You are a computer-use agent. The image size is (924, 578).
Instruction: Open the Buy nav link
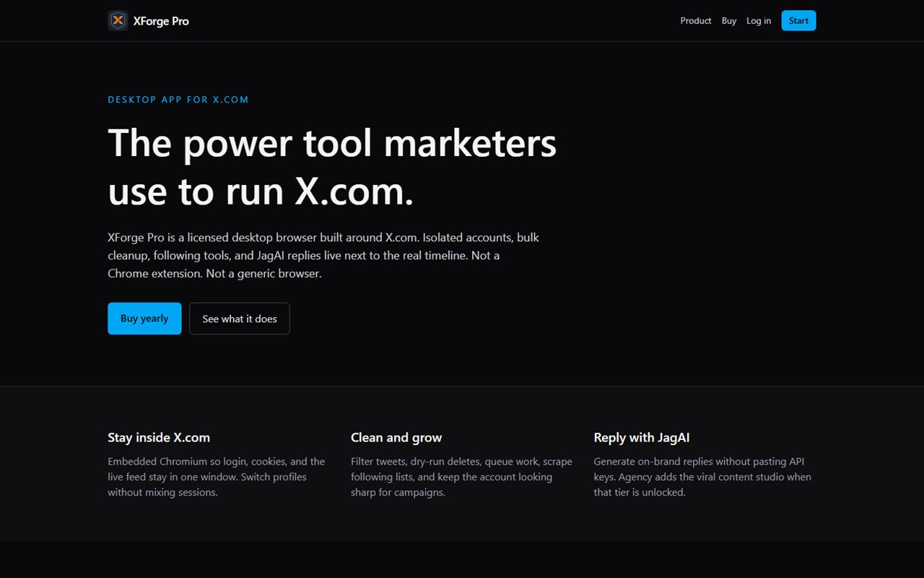(x=729, y=21)
